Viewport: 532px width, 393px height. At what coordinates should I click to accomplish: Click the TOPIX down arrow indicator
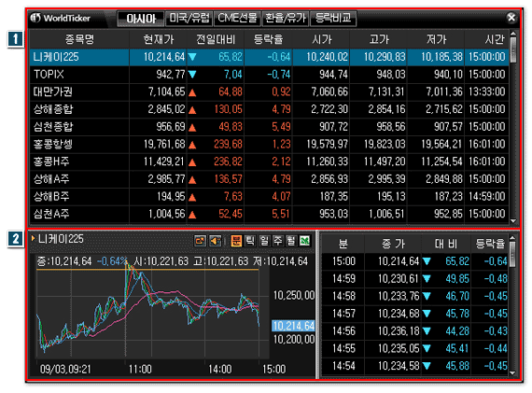click(x=192, y=75)
